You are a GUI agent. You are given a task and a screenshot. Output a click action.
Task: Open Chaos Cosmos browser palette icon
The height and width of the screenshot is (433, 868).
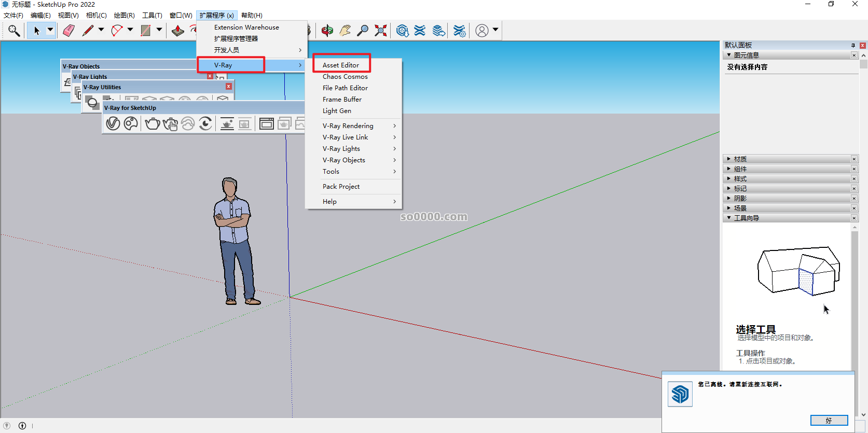131,123
